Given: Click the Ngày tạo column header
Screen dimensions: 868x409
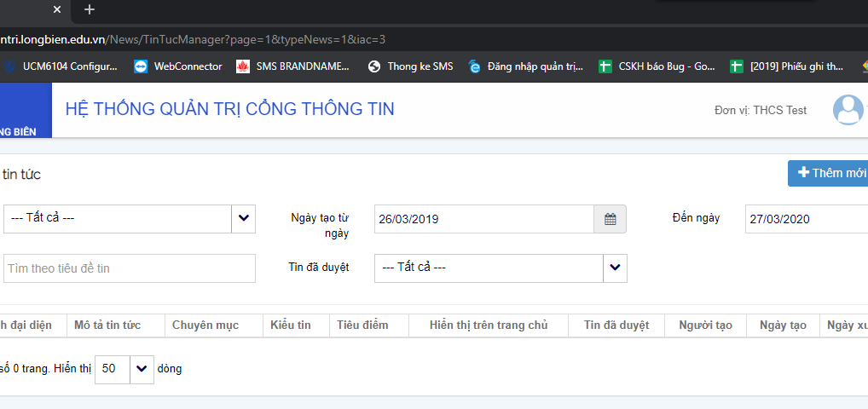Looking at the screenshot, I should tap(782, 325).
